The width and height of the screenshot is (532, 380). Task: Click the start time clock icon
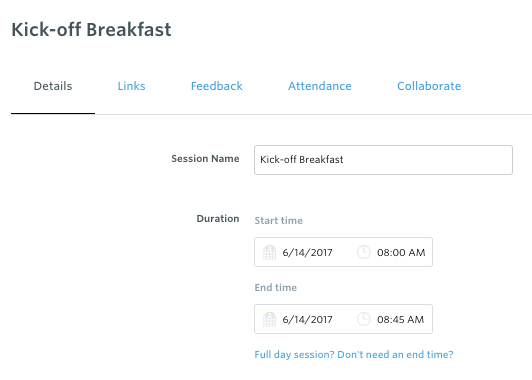(x=363, y=252)
